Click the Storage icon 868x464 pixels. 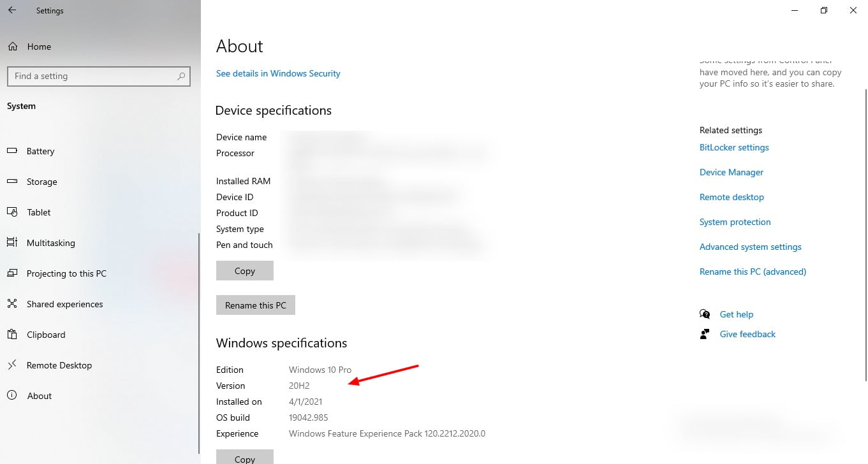12,182
